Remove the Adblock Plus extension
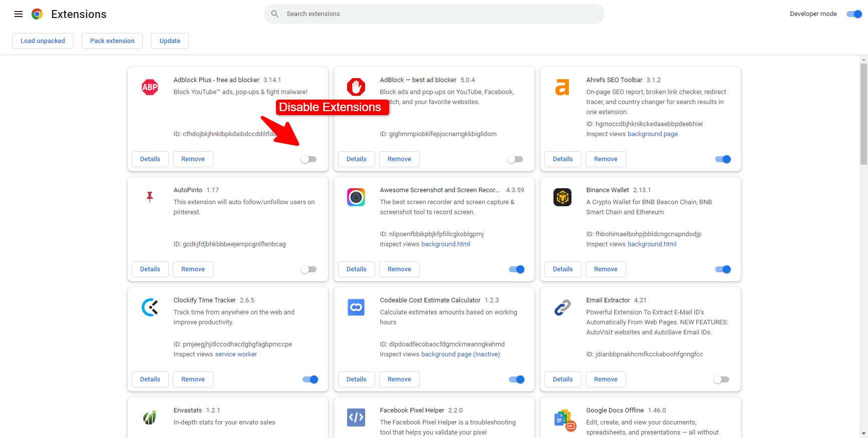868x438 pixels. tap(193, 159)
